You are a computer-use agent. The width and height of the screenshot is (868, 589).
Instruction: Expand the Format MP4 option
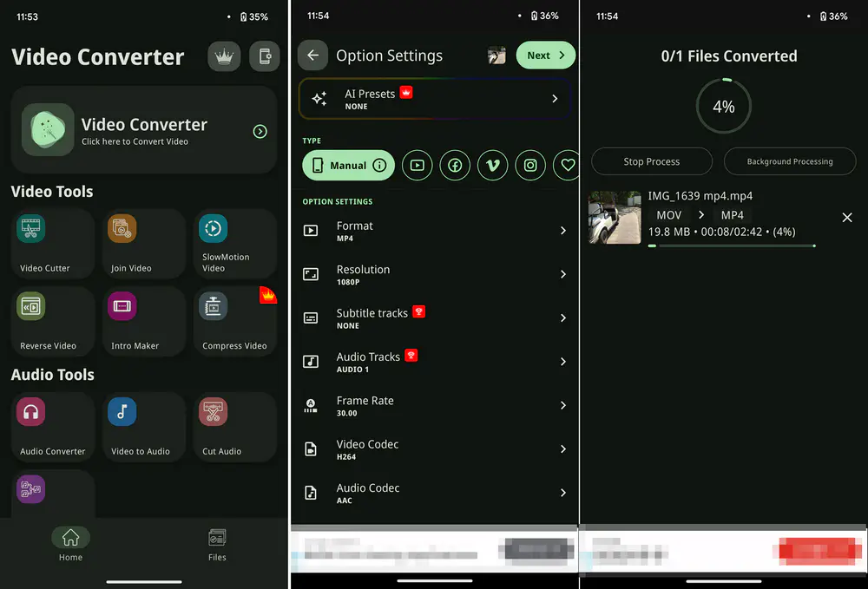tap(434, 231)
